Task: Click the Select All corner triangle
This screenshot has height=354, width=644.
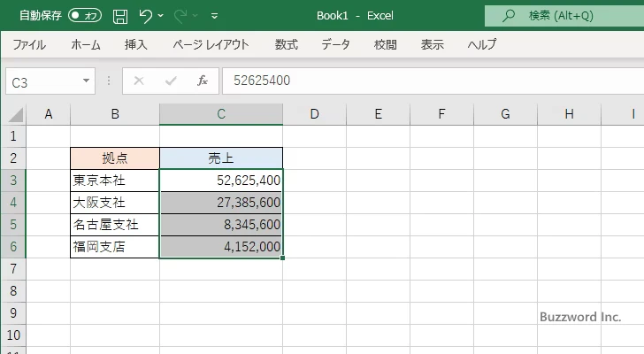Action: [15, 114]
